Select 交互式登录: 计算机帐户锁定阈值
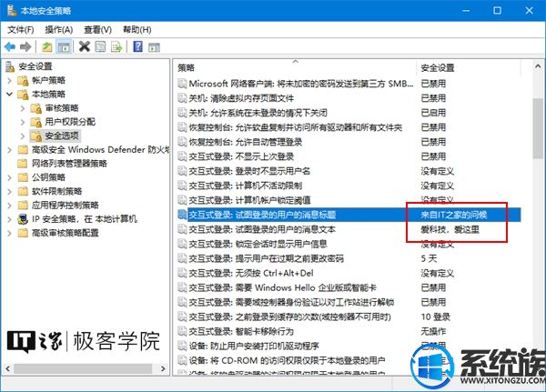 349,200
